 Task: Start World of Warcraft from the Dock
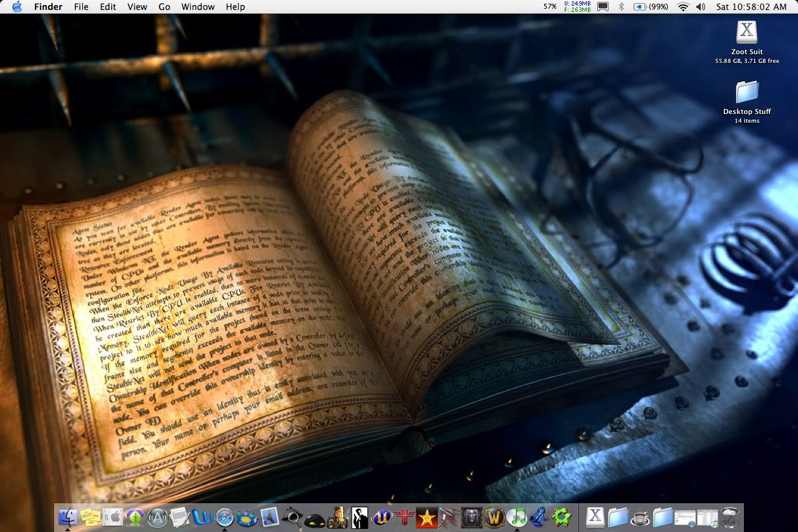coord(494,517)
